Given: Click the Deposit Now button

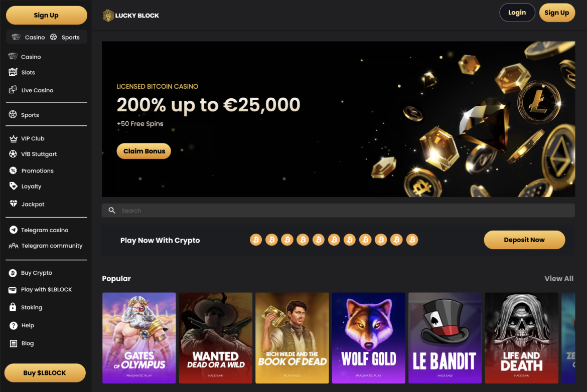Looking at the screenshot, I should (x=524, y=240).
